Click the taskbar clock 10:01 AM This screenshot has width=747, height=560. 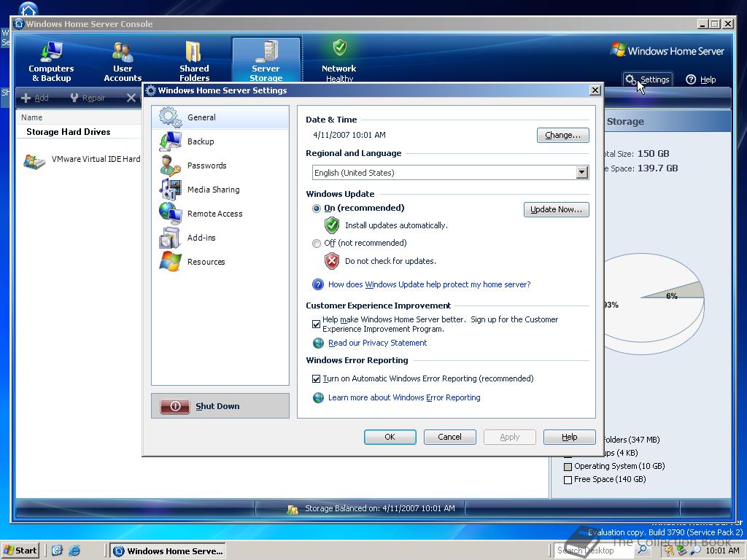pyautogui.click(x=722, y=551)
